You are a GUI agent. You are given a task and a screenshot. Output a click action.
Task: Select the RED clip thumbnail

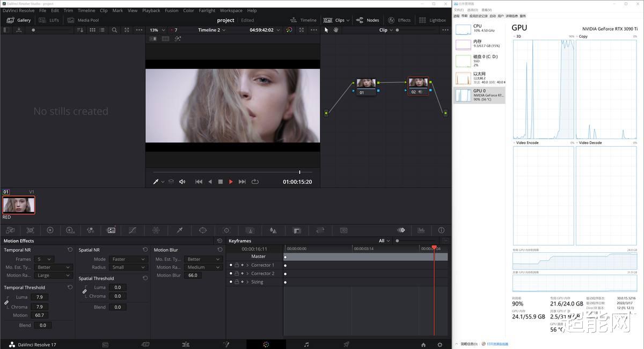click(19, 205)
